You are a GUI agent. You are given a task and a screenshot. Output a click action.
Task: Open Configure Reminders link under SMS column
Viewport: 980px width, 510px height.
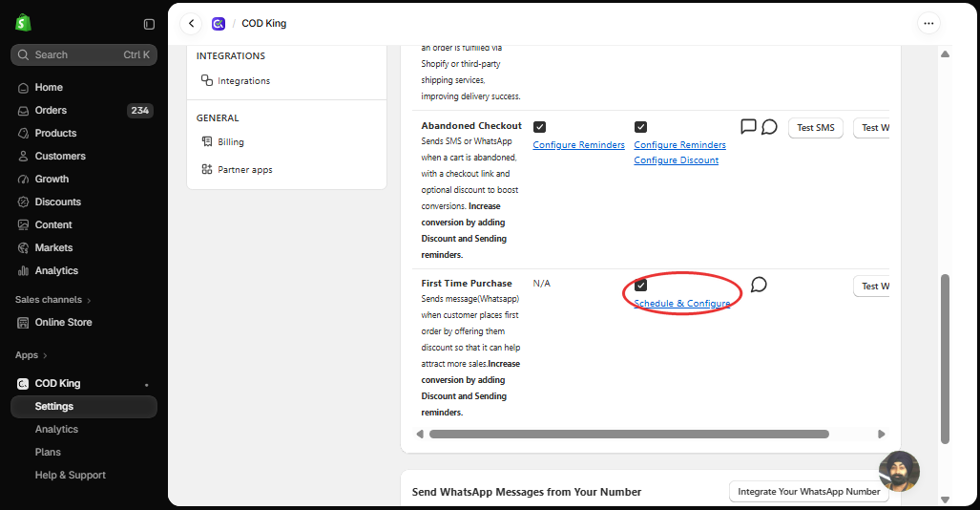[x=579, y=144]
